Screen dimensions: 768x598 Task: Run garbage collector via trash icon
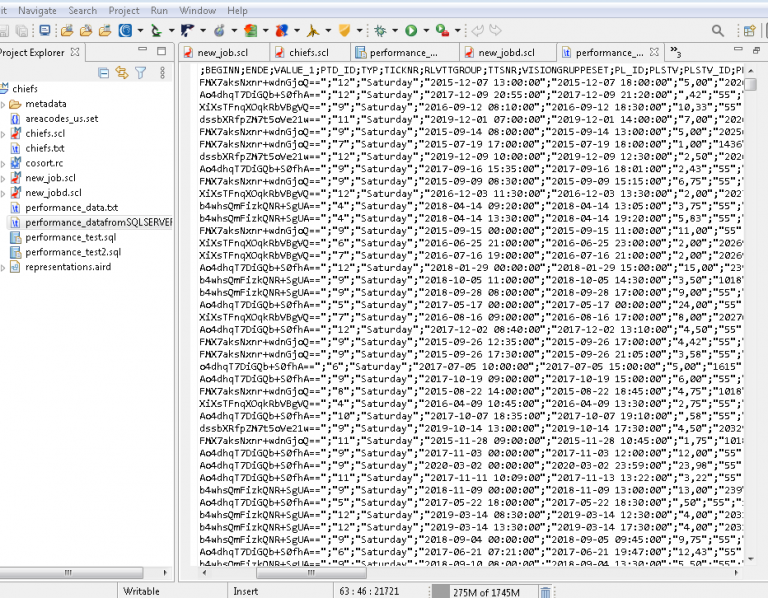pyautogui.click(x=545, y=591)
